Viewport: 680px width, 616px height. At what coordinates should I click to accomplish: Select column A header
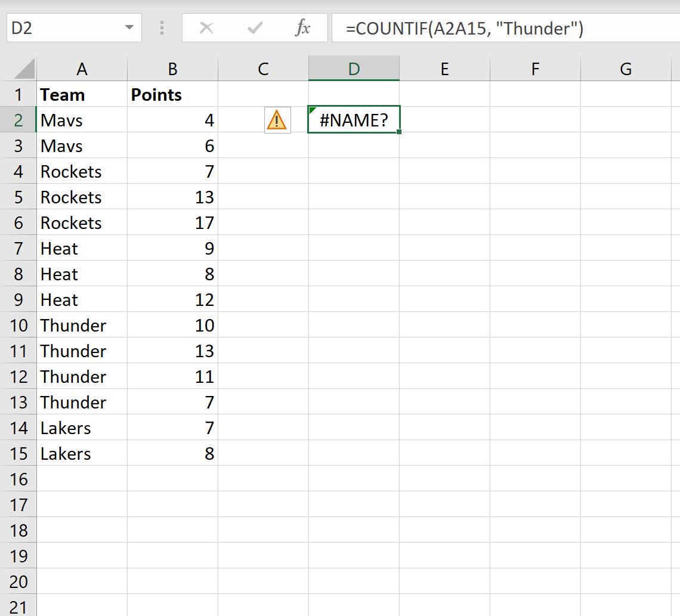82,68
